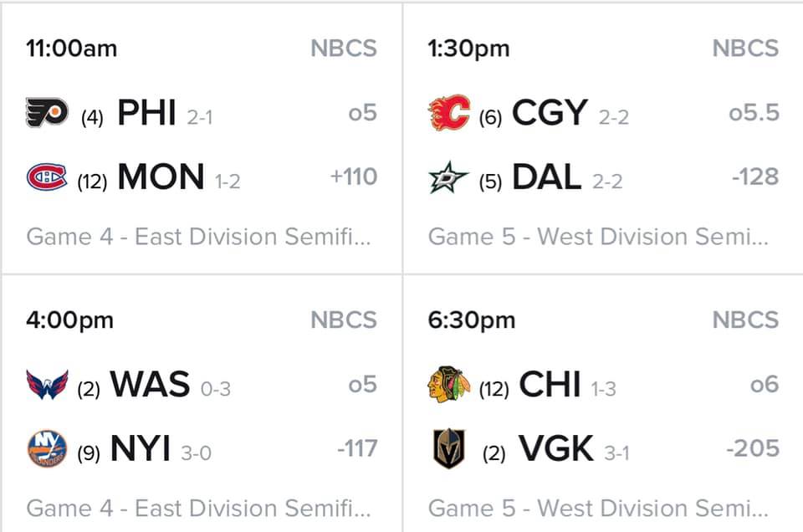Tap the -205 moneyline for Vegas
This screenshot has height=532, width=803.
pos(753,448)
